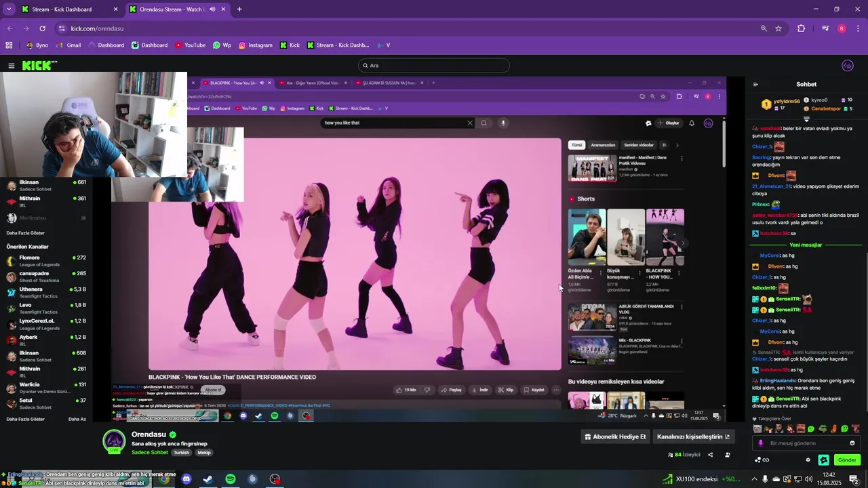Collapse recommended list with Daha Az

tap(77, 419)
